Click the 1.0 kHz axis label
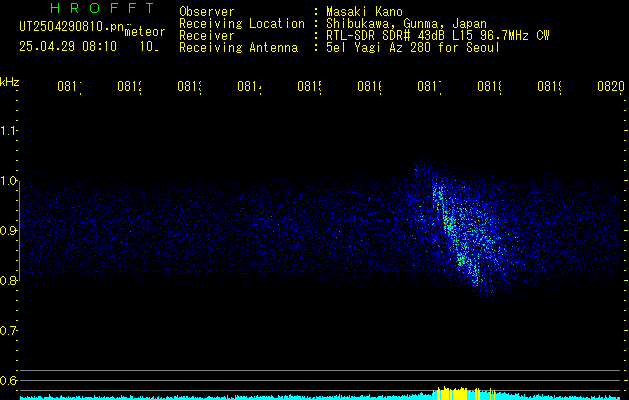The image size is (629, 400). [8, 181]
